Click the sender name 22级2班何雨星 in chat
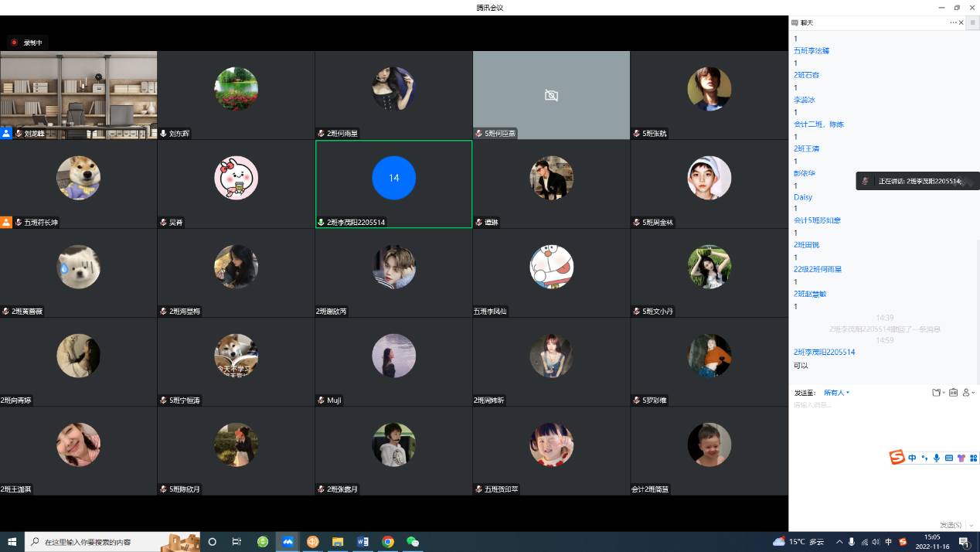 pyautogui.click(x=818, y=270)
